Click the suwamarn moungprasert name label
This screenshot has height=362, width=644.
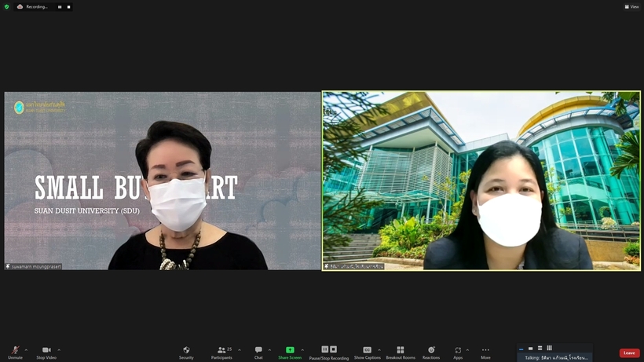tap(34, 266)
